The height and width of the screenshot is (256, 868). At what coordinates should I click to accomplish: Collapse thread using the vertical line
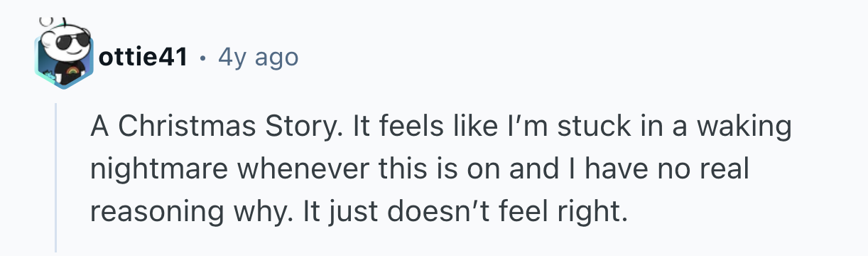tap(55, 176)
